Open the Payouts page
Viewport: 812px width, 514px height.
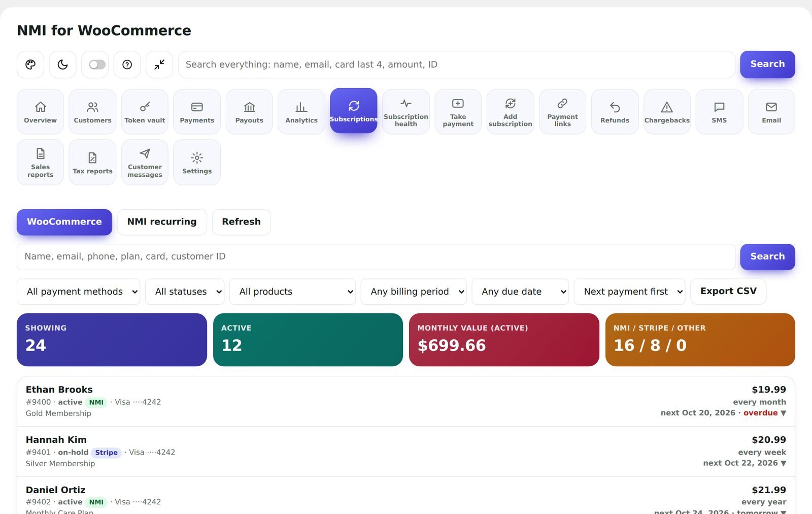point(249,112)
